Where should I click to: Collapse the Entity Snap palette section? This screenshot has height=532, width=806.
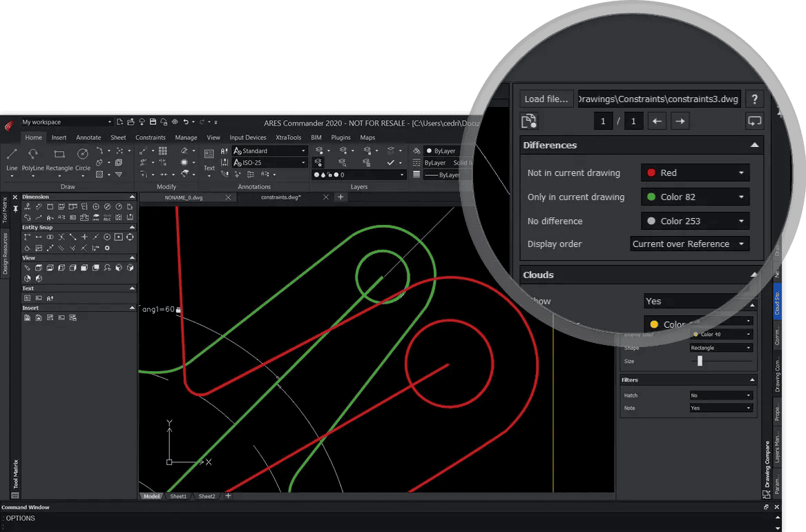pos(132,227)
